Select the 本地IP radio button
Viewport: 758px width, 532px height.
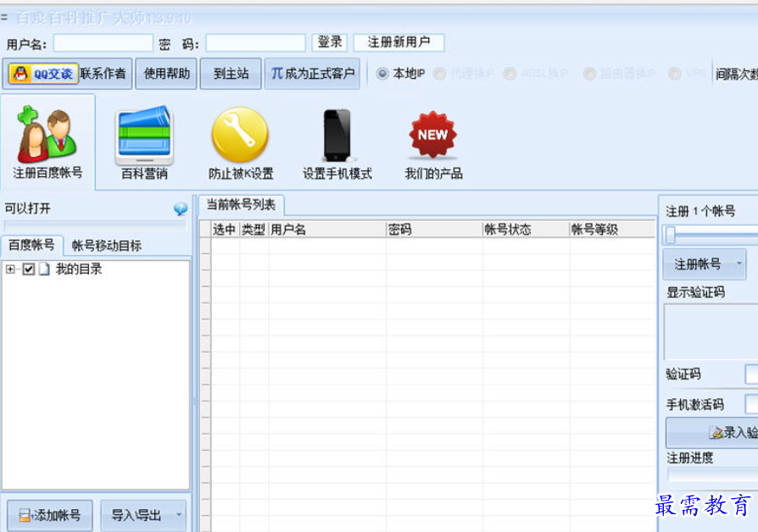pos(382,74)
